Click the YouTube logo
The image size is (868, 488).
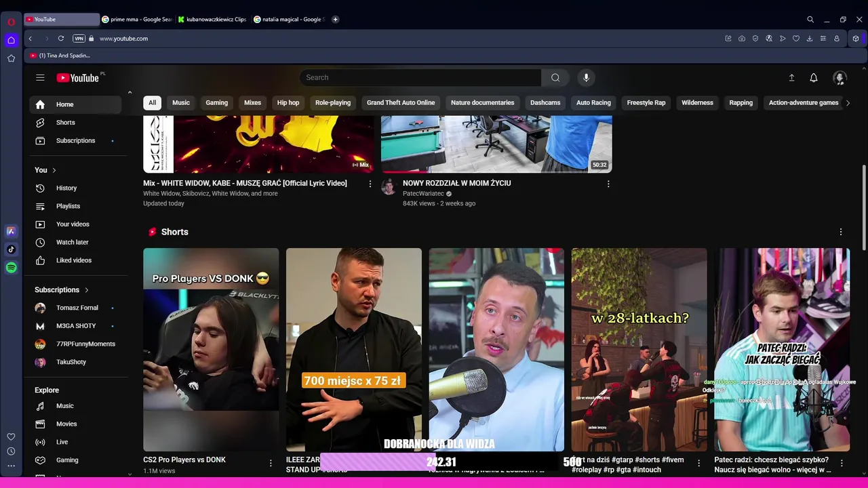click(x=78, y=78)
